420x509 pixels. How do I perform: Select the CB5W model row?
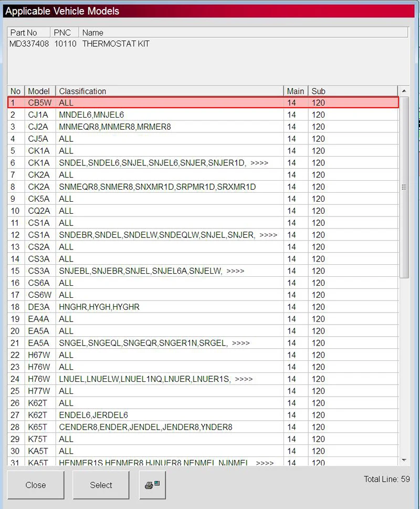click(x=203, y=102)
